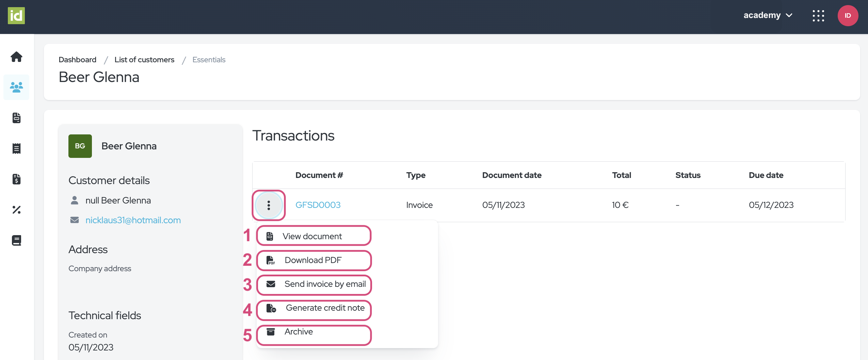Open the apps grid launcher
The width and height of the screenshot is (868, 360).
pyautogui.click(x=818, y=16)
